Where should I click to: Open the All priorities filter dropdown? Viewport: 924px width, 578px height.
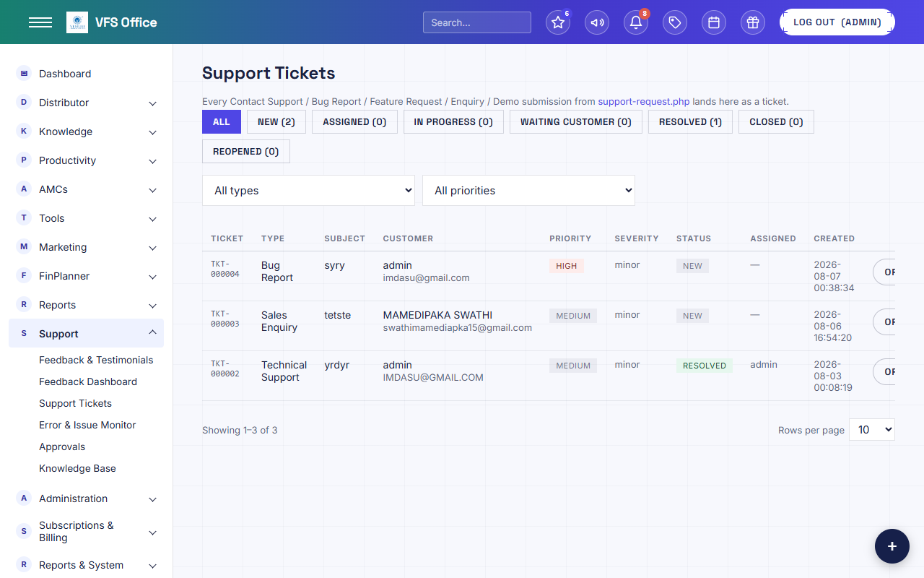(x=528, y=190)
